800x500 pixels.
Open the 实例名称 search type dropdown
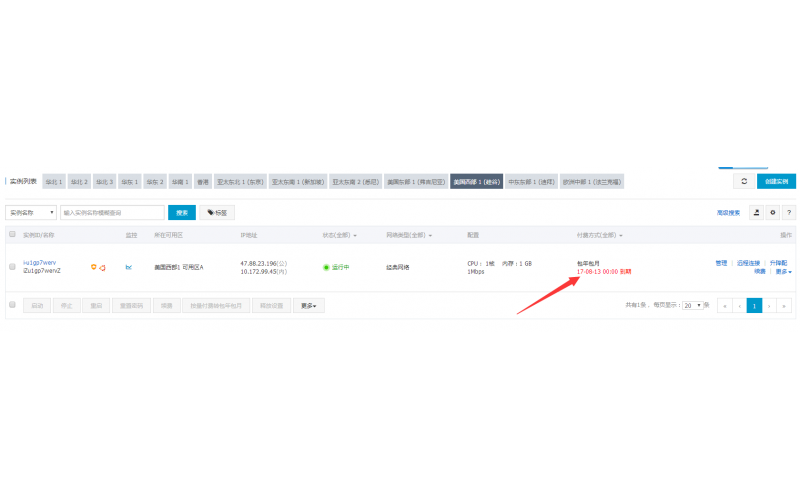pos(31,212)
